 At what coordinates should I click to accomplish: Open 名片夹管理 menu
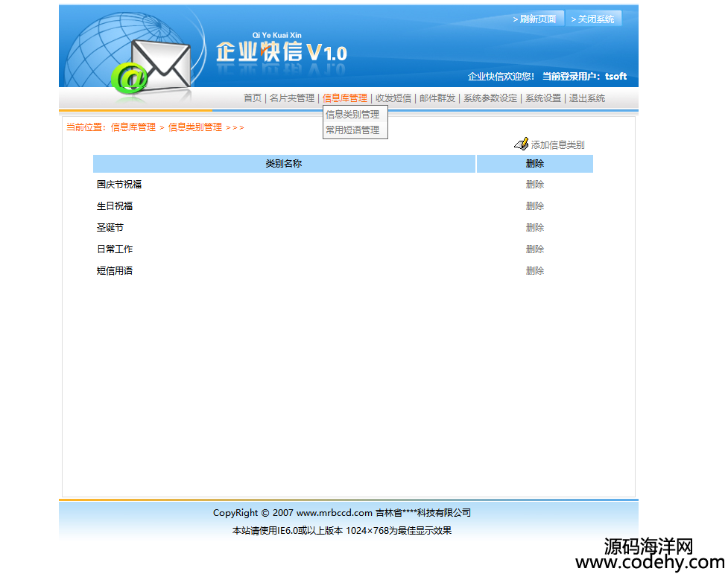(292, 98)
